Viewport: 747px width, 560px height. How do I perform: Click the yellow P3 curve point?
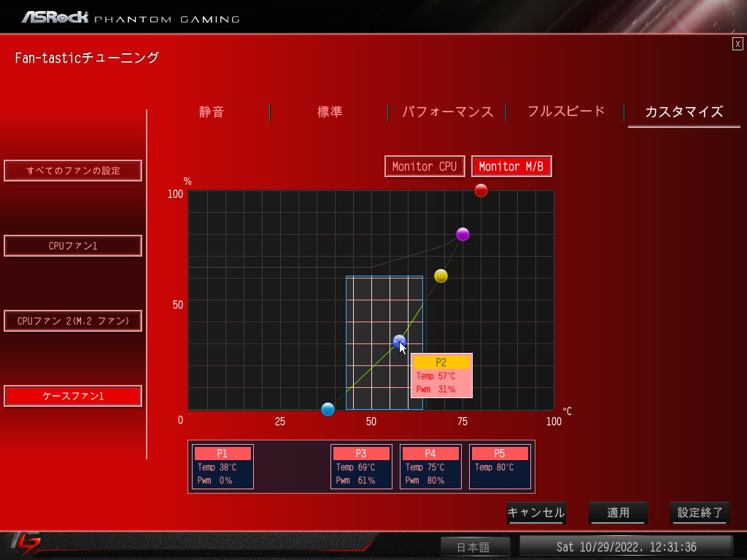441,276
